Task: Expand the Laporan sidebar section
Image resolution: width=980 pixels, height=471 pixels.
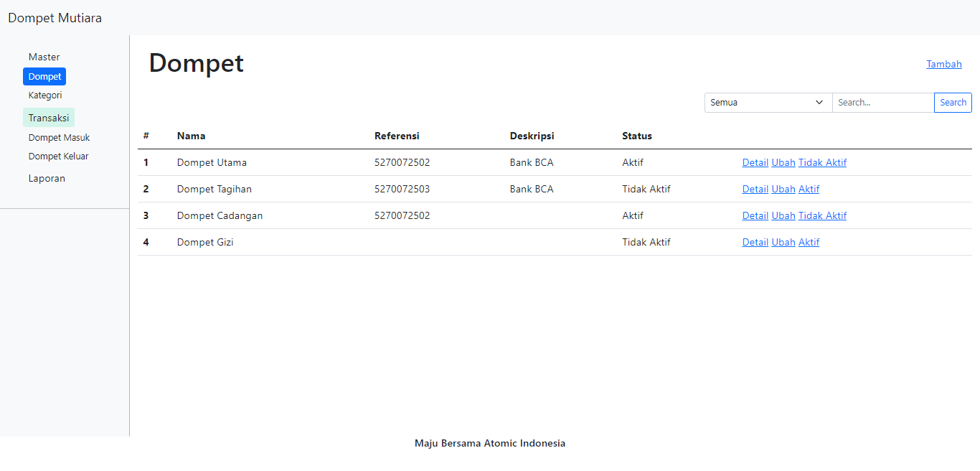Action: coord(47,179)
